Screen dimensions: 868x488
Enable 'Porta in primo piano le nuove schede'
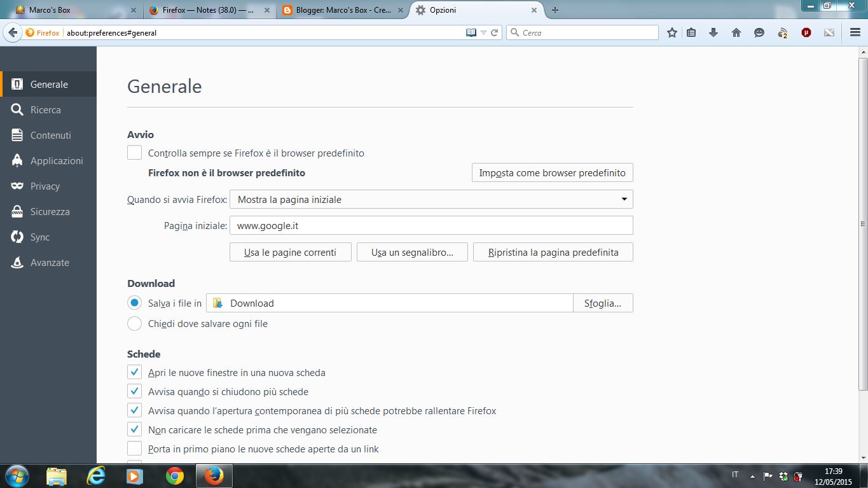pyautogui.click(x=134, y=449)
